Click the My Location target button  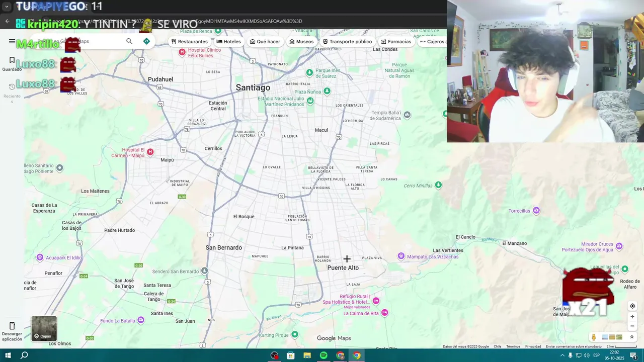point(632,306)
